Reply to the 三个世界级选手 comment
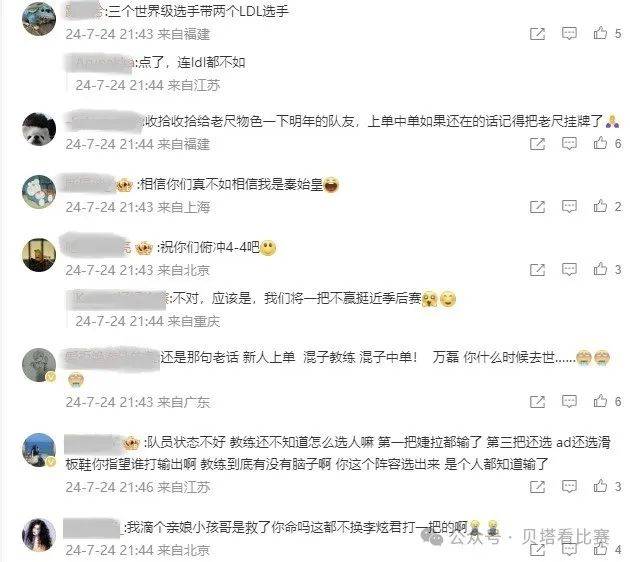The height and width of the screenshot is (562, 630). 569,34
